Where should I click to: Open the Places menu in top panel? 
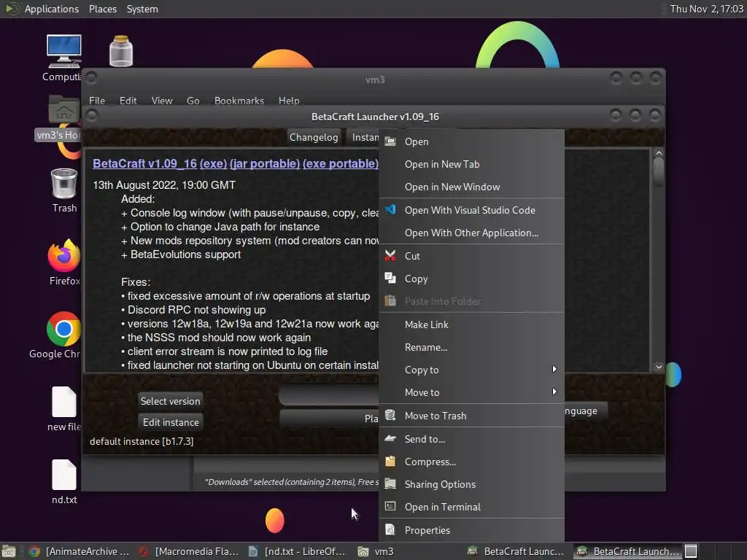click(103, 9)
